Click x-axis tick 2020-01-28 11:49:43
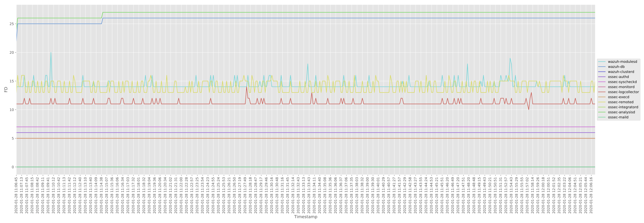 tap(484, 195)
